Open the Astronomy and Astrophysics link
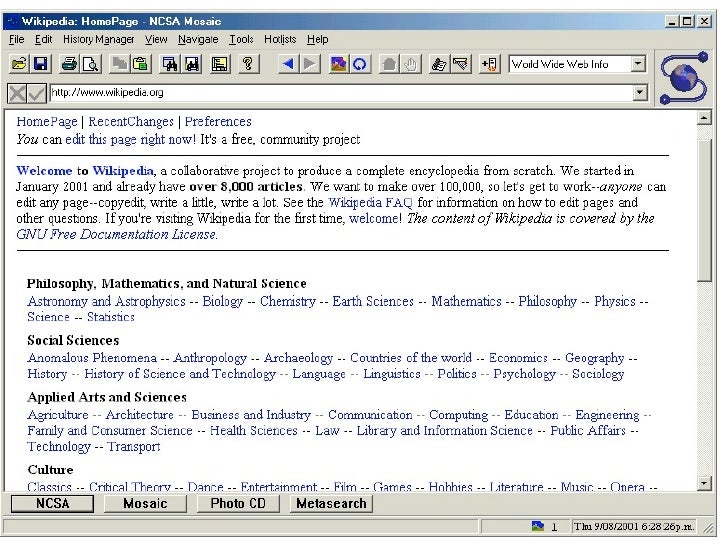This screenshot has width=728, height=546. (x=106, y=301)
